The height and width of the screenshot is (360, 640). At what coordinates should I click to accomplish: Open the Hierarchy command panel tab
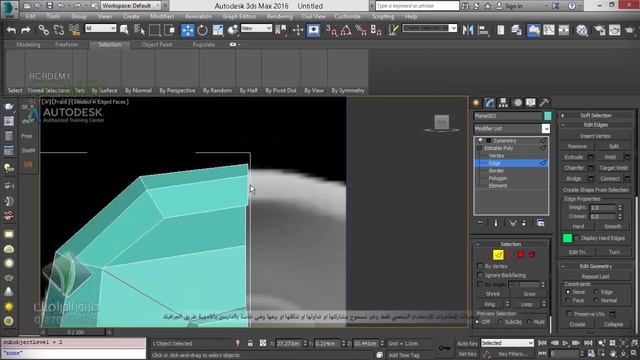click(x=503, y=103)
